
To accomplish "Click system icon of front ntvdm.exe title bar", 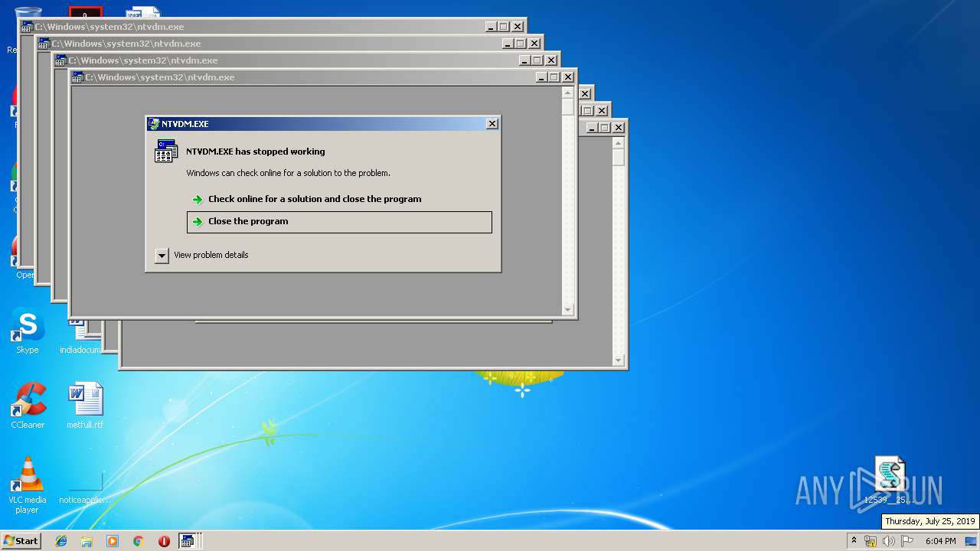I will [77, 77].
